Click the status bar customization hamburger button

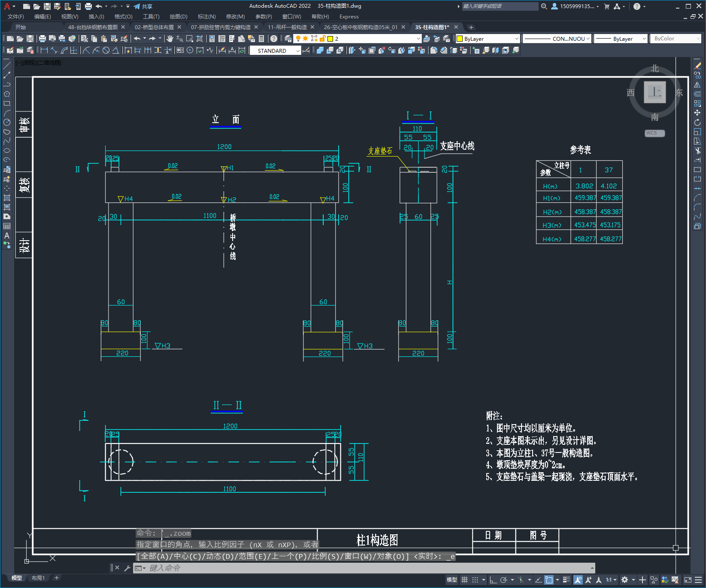click(x=698, y=580)
